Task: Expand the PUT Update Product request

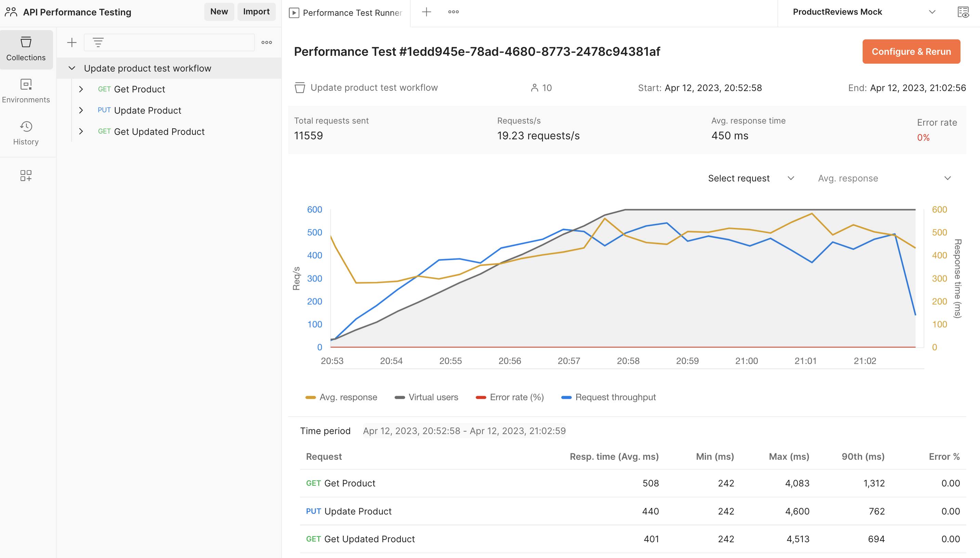Action: click(81, 110)
